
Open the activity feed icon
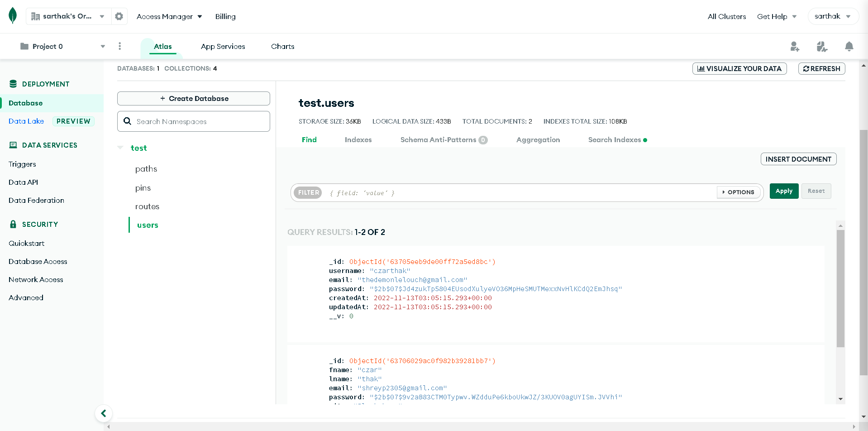(x=822, y=46)
